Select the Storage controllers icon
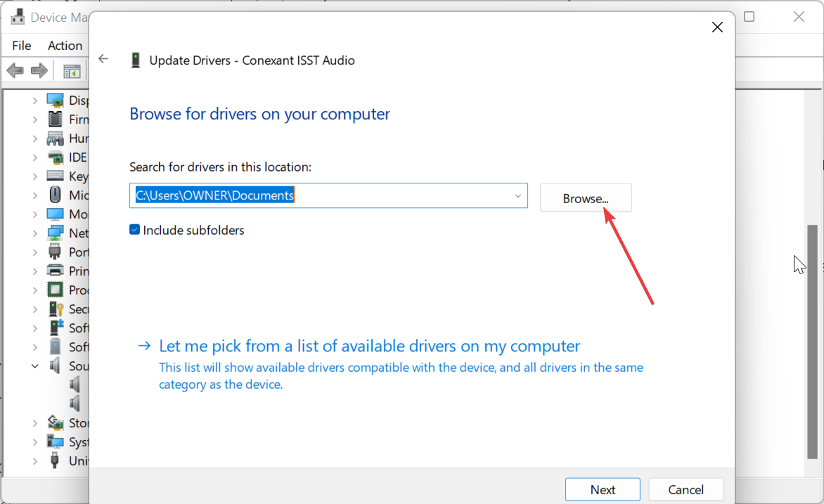 click(x=55, y=422)
